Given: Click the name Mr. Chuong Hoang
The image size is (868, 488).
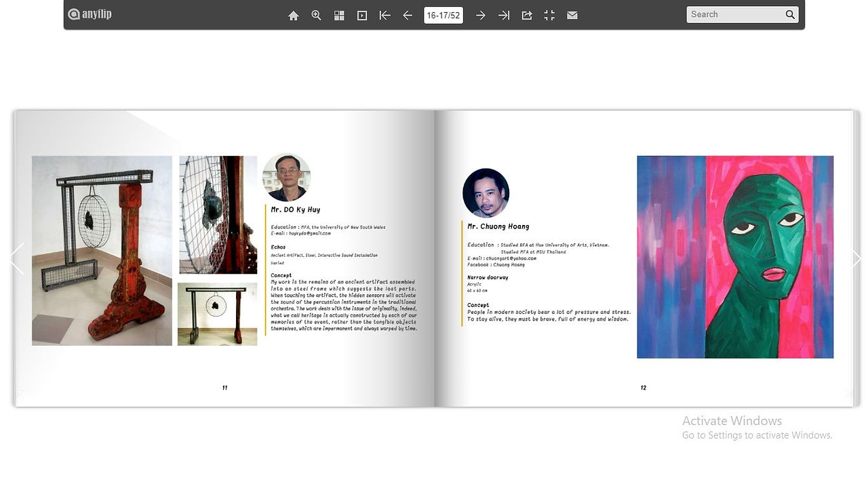Looking at the screenshot, I should coord(498,226).
